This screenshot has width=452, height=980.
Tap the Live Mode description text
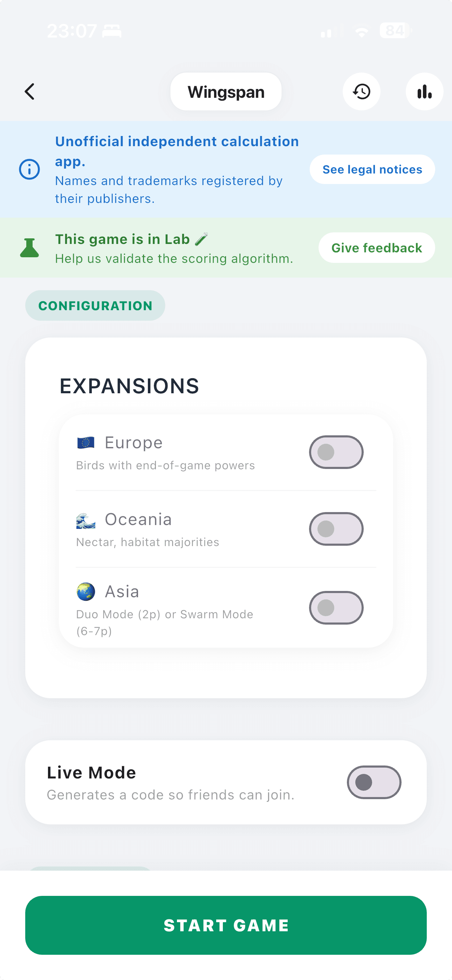pos(170,795)
